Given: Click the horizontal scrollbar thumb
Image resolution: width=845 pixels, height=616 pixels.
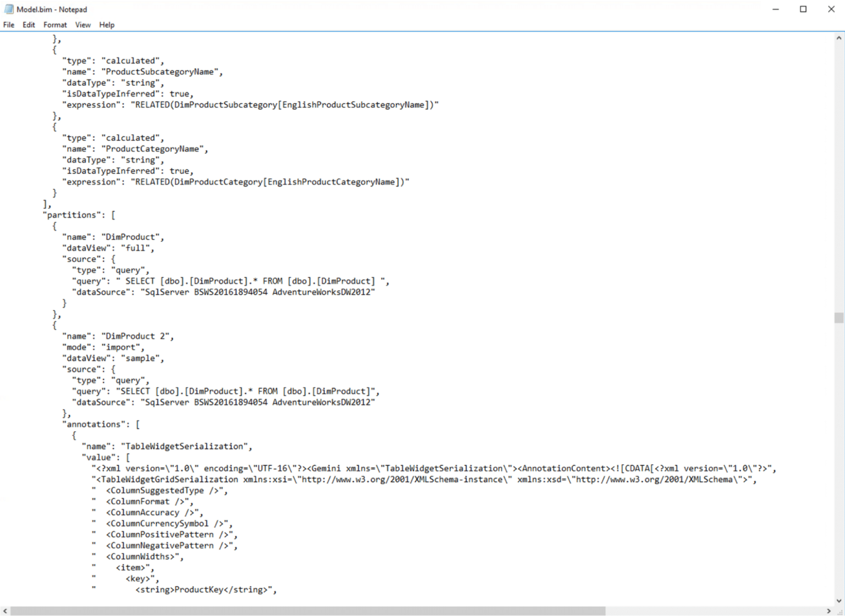Looking at the screenshot, I should (308, 611).
